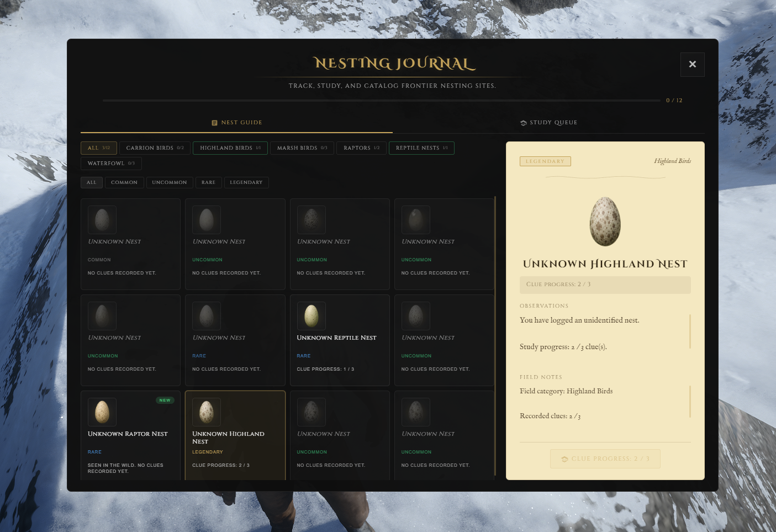Click the Clue Progress 2 / 3 button
Screen dimensions: 776x532
pyautogui.click(x=605, y=459)
